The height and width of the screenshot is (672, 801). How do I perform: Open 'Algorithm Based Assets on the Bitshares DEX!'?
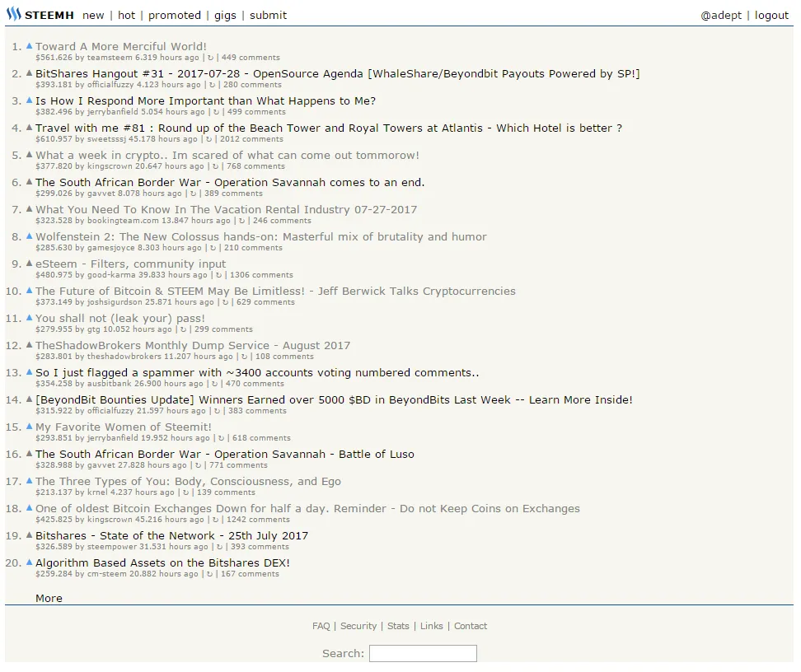pos(162,562)
